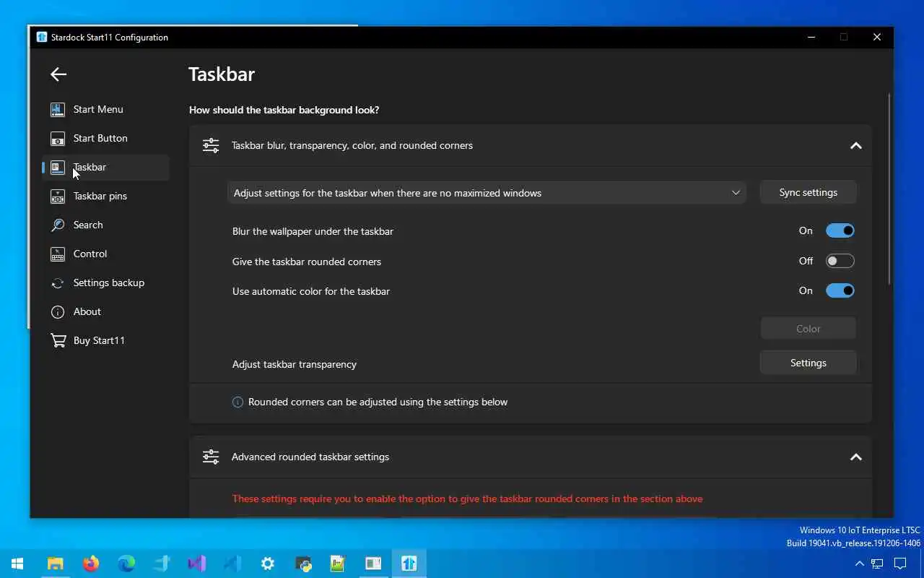
Task: Select Start Button in the sidebar
Action: coord(106,139)
